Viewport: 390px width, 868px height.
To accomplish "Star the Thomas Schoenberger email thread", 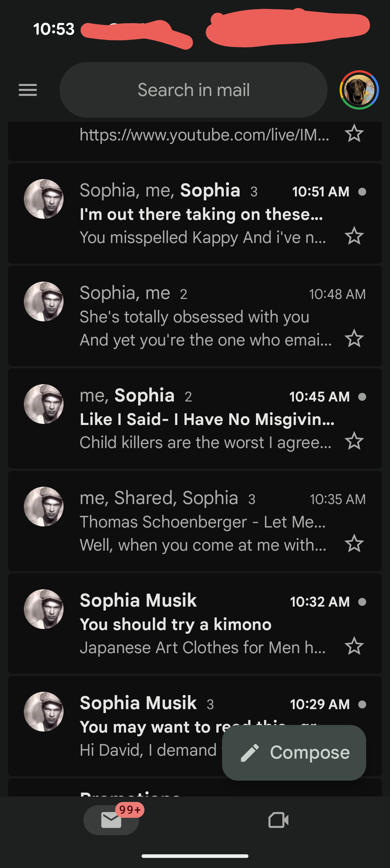I will point(354,544).
